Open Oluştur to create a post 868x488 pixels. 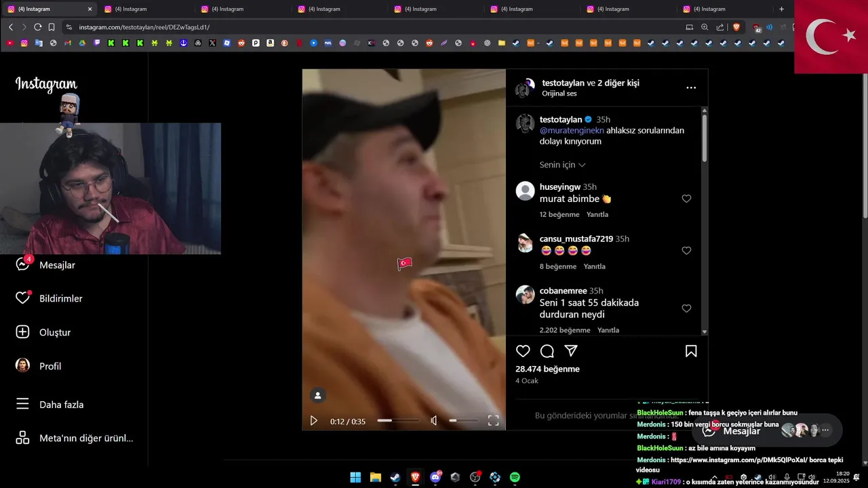[x=43, y=332]
